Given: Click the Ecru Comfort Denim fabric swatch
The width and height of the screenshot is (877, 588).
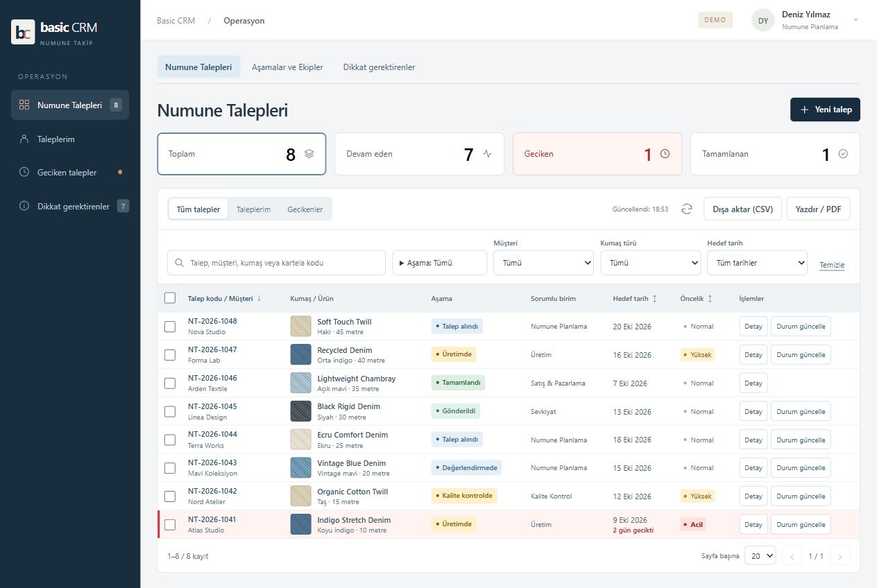Looking at the screenshot, I should 300,440.
